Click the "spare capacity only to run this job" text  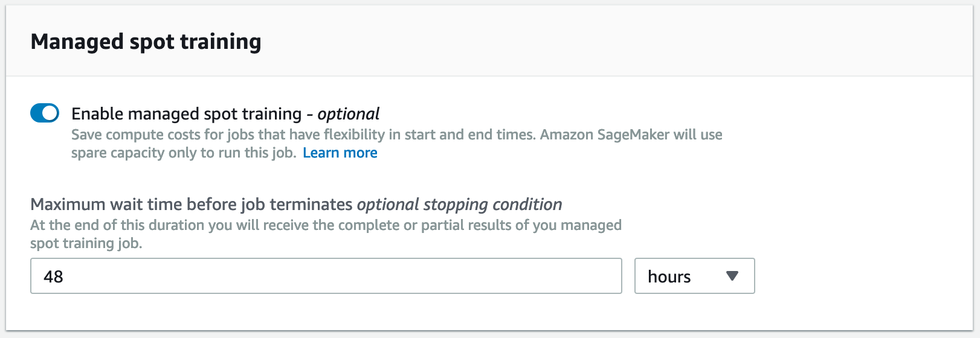(183, 153)
